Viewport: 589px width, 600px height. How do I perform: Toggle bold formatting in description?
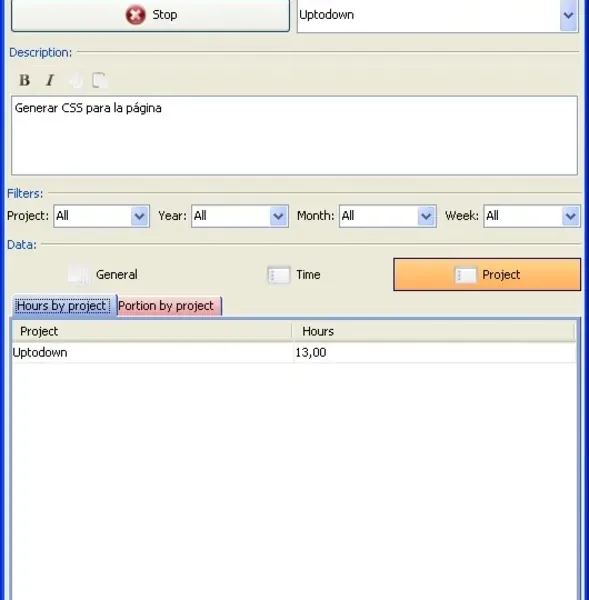click(24, 80)
